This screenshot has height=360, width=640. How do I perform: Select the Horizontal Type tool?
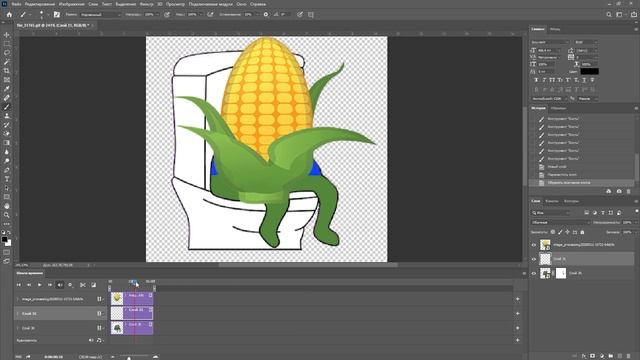pos(7,179)
